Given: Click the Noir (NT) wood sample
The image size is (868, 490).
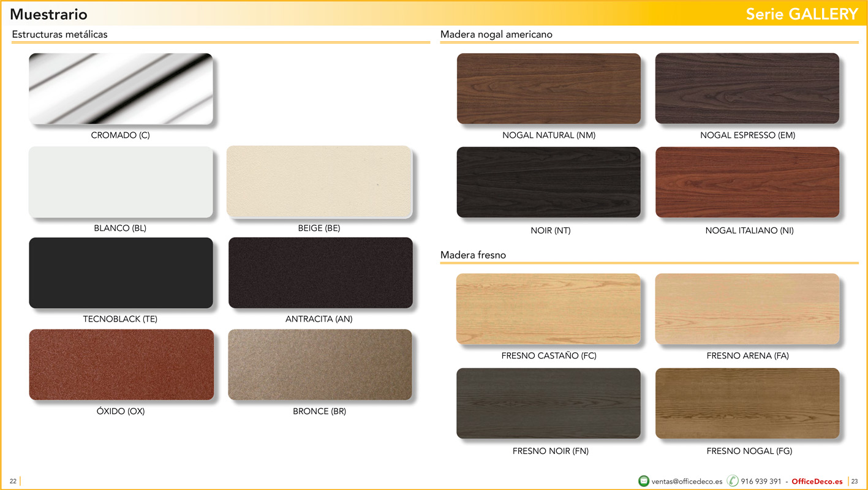Looking at the screenshot, I should (x=548, y=182).
